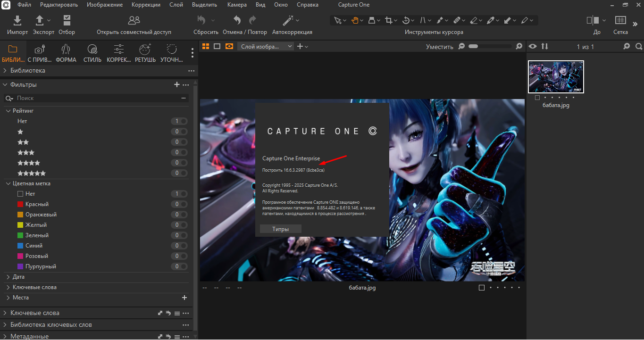Image resolution: width=644 pixels, height=340 pixels.
Task: Switch to the ФОРМА tool tab
Action: click(x=66, y=53)
